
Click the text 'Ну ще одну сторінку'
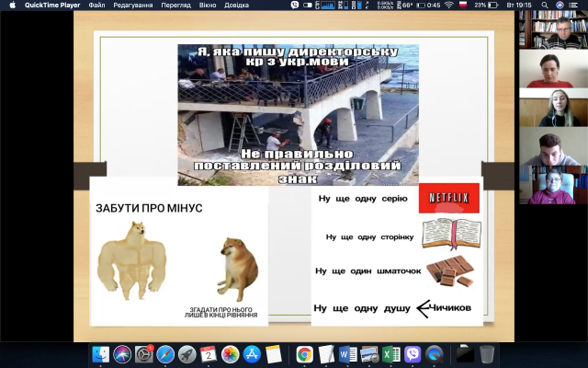[369, 237]
